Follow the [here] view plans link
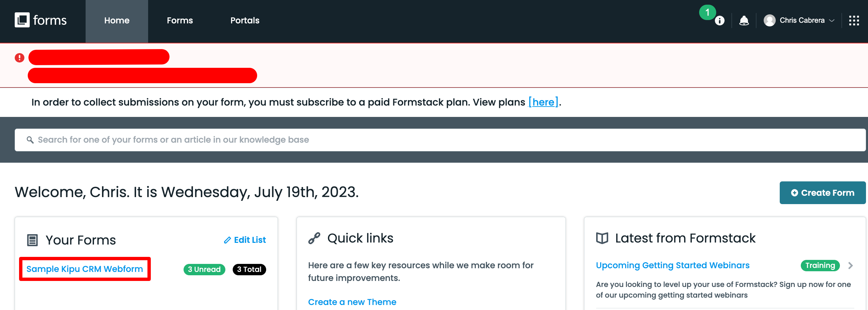The width and height of the screenshot is (868, 310). coord(543,102)
